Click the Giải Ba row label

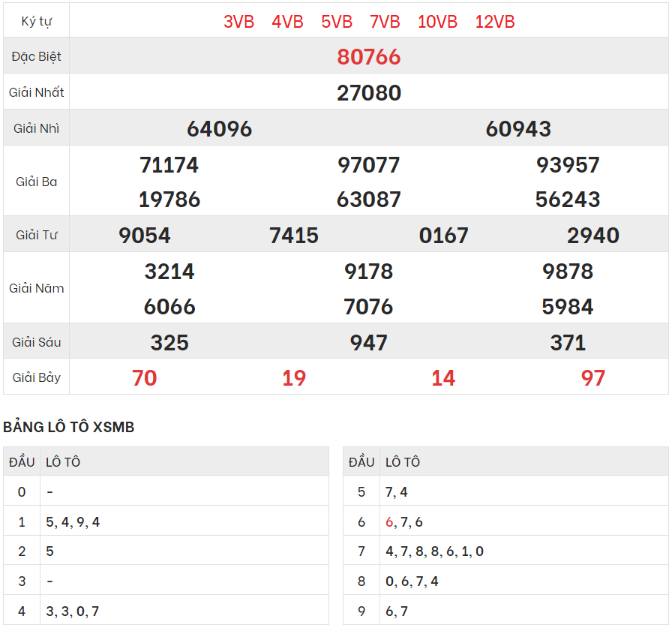click(x=37, y=182)
